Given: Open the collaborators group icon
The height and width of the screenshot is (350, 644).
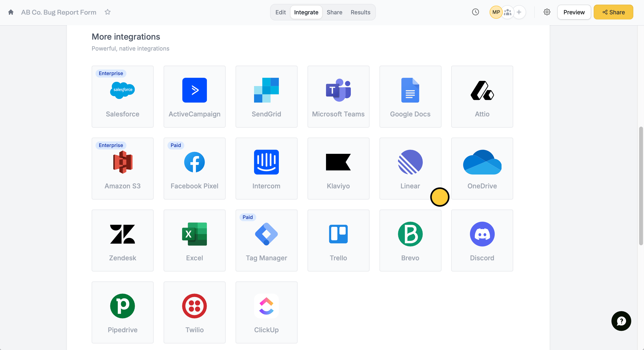Looking at the screenshot, I should (508, 12).
